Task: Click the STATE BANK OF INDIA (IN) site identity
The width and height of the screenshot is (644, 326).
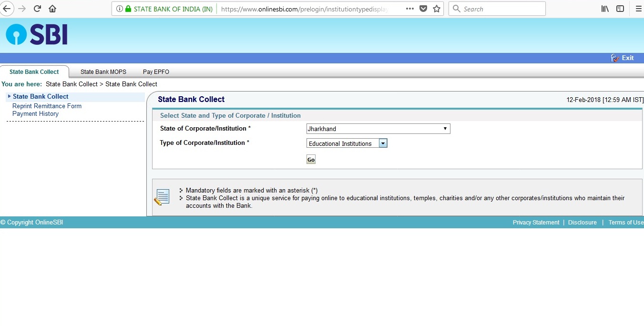Action: click(173, 9)
